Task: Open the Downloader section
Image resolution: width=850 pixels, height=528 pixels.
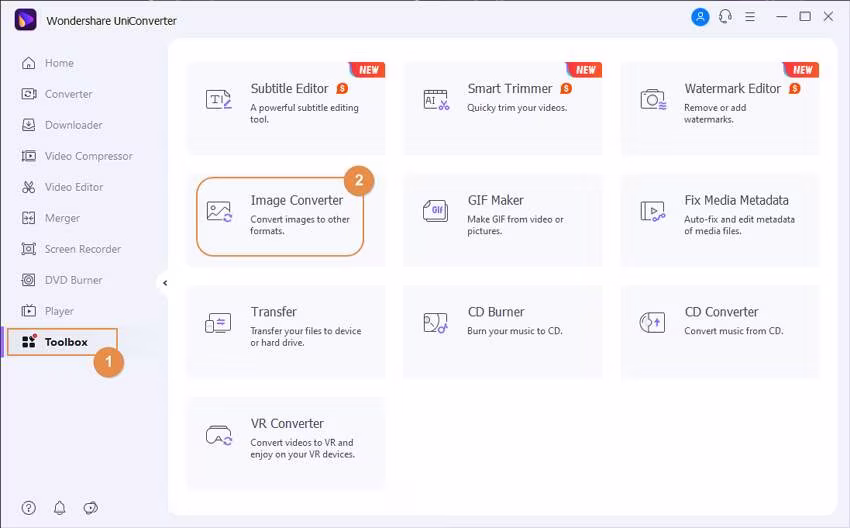Action: [x=72, y=125]
